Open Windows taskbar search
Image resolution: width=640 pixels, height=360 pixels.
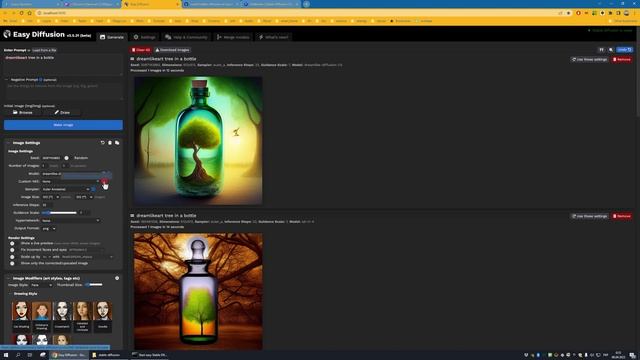pyautogui.click(x=18, y=355)
